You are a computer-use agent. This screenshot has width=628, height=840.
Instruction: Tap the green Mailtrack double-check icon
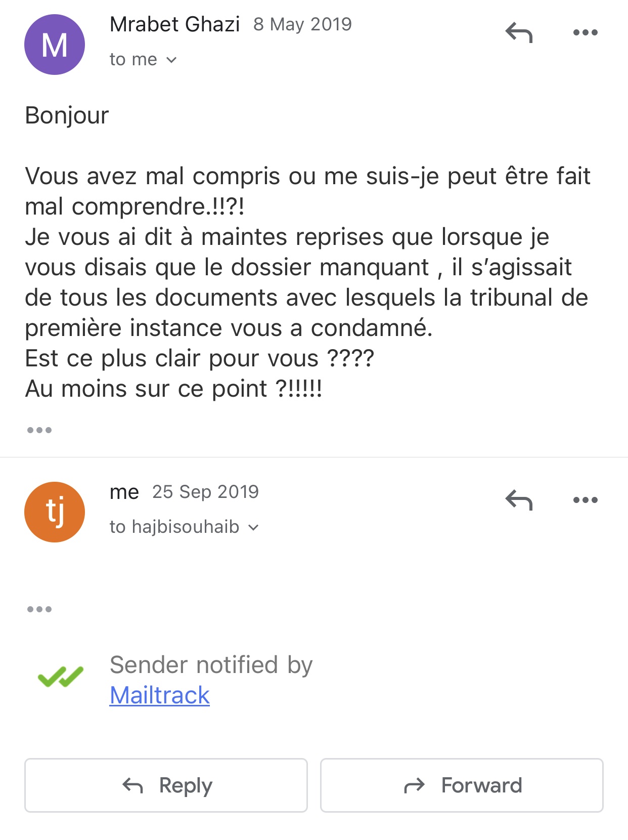[x=61, y=677]
